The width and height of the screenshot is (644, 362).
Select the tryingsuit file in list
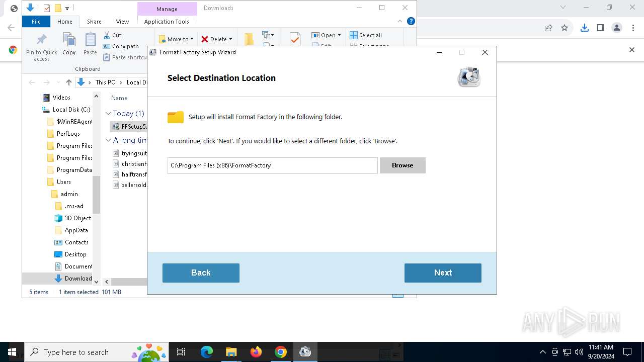point(129,153)
